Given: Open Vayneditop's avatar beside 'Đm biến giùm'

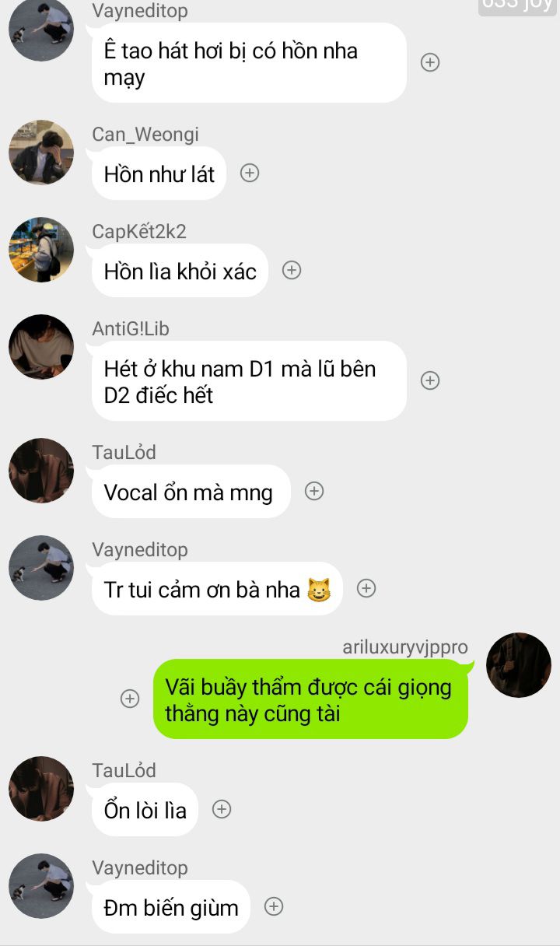Looking at the screenshot, I should (x=41, y=886).
